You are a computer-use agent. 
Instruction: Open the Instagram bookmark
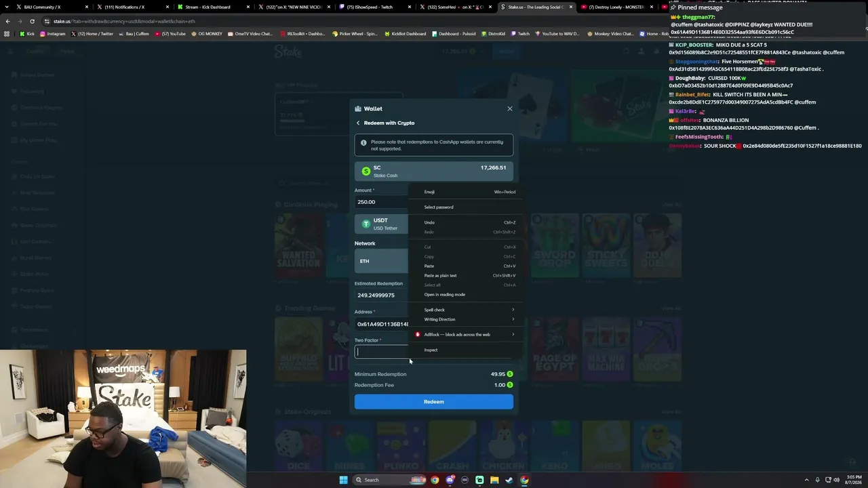52,34
